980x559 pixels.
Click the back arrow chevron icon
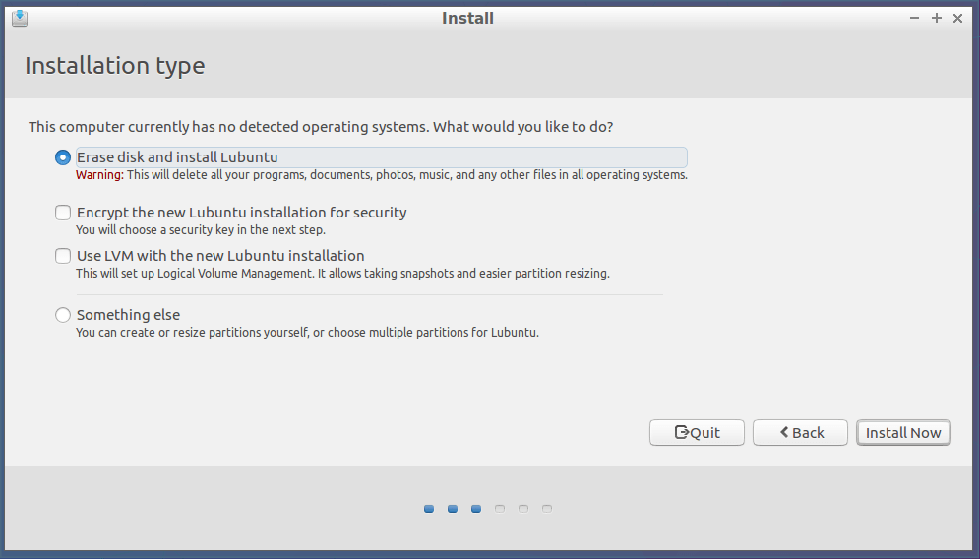pos(784,432)
